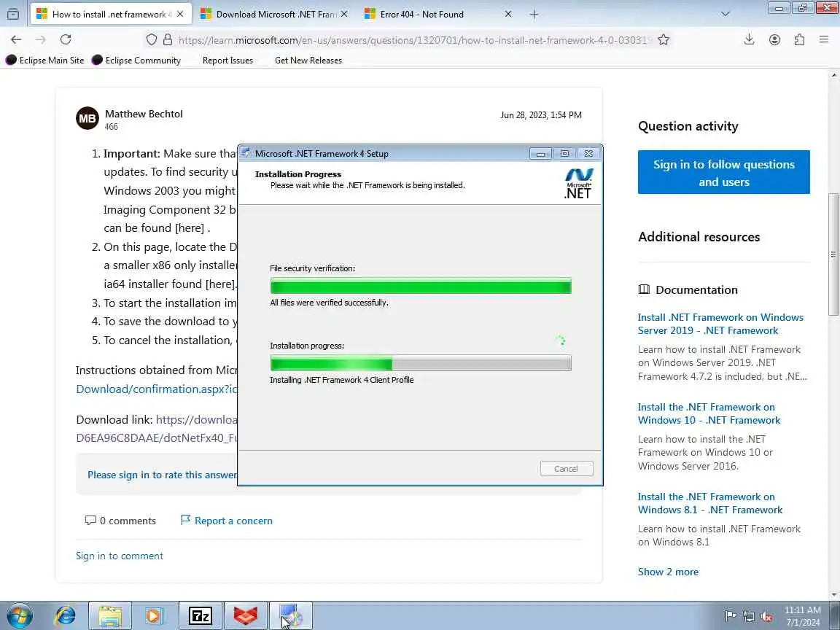Open Install .NET Framework on Windows Server 2019 link
840x630 pixels.
click(720, 324)
